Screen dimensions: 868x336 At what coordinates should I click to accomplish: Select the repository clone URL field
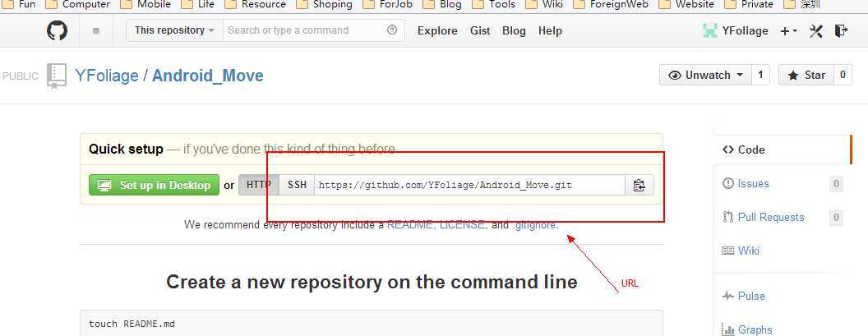pos(469,185)
